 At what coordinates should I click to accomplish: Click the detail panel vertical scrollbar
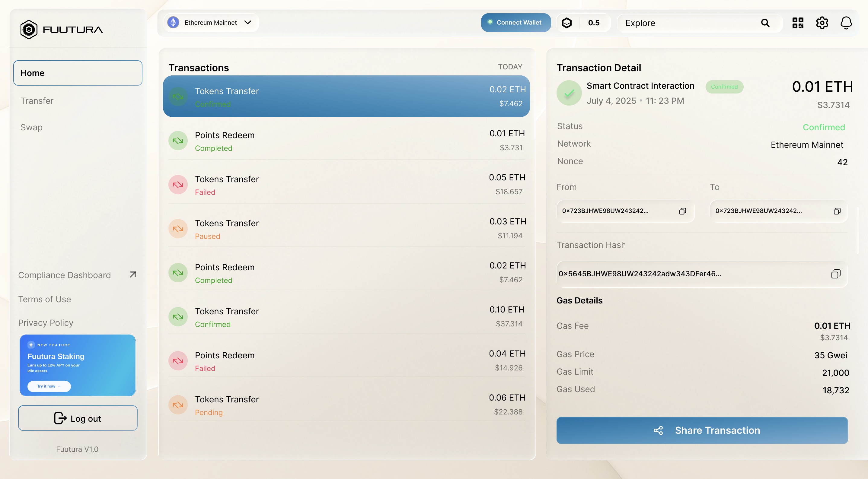[x=857, y=230]
